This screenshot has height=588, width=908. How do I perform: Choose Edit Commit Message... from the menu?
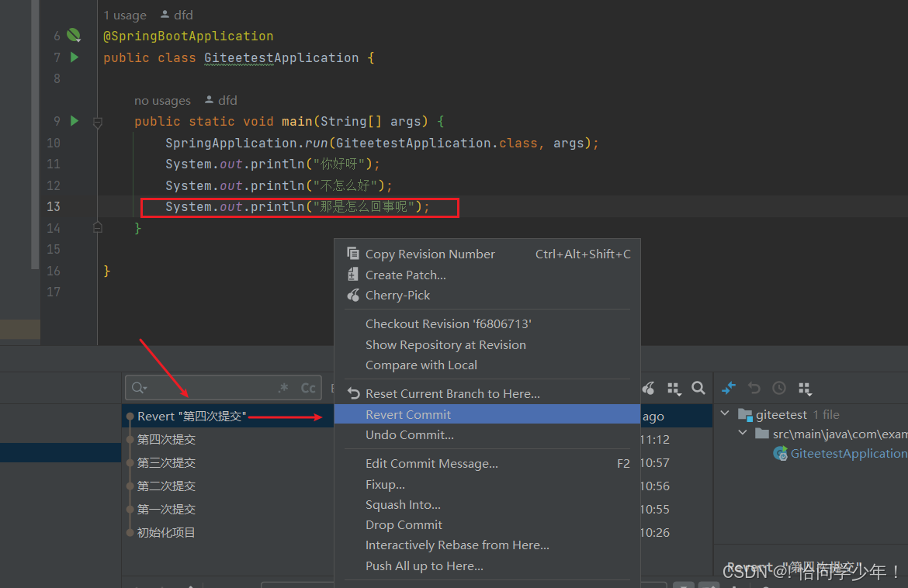[x=487, y=464]
